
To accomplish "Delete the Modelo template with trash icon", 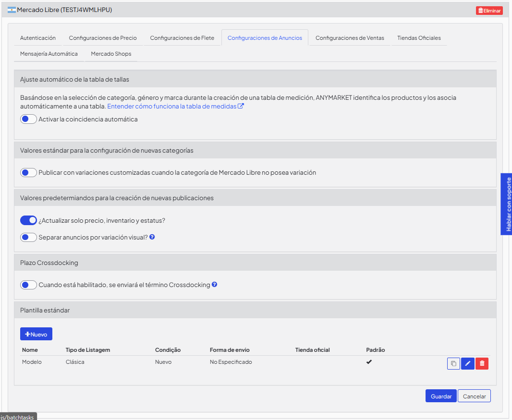I will (x=482, y=363).
